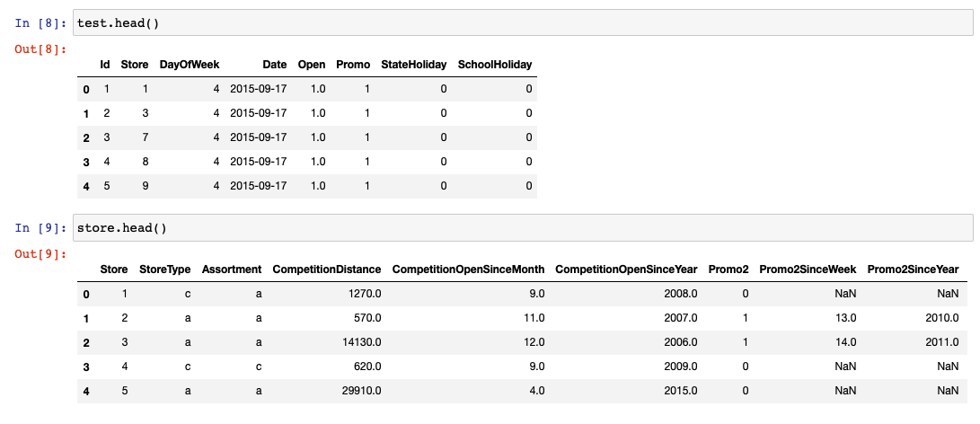The height and width of the screenshot is (424, 980).
Task: Click the CompetitionDistance column header
Action: (x=326, y=269)
